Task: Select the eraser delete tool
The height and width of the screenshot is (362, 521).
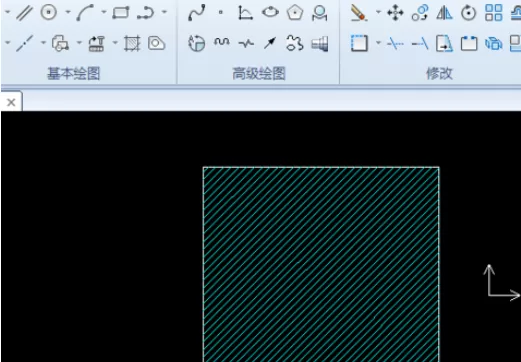Action: [x=359, y=13]
